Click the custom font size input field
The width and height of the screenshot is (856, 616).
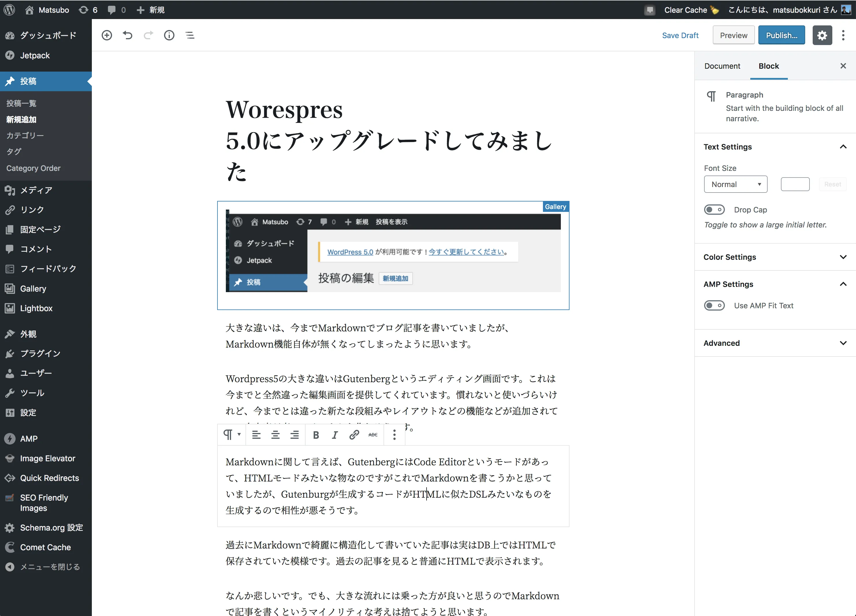795,184
